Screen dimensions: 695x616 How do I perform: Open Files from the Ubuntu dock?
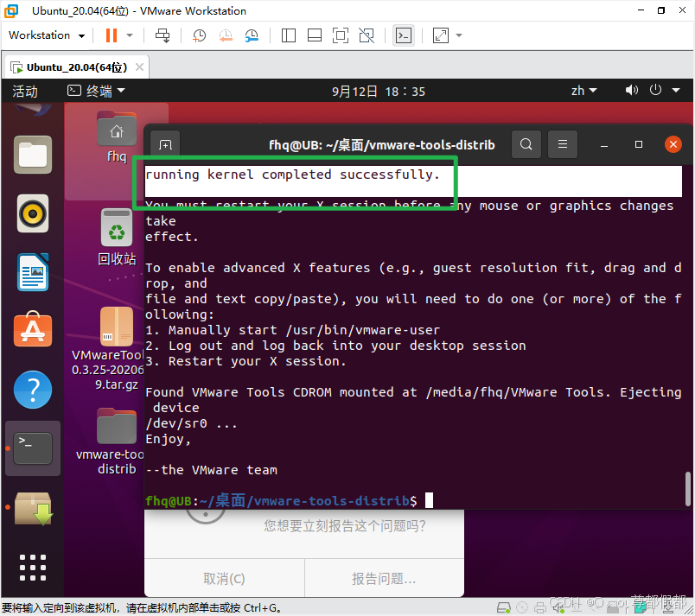point(33,155)
